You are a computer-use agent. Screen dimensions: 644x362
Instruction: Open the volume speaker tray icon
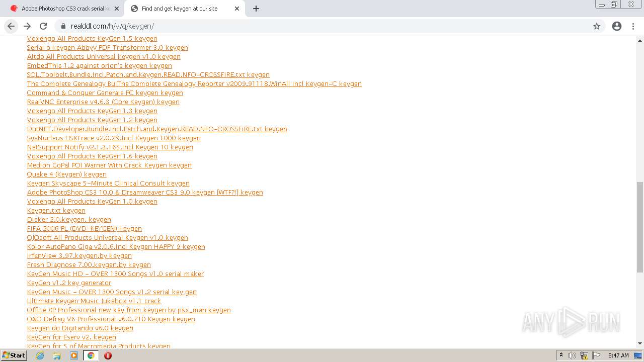point(572,355)
